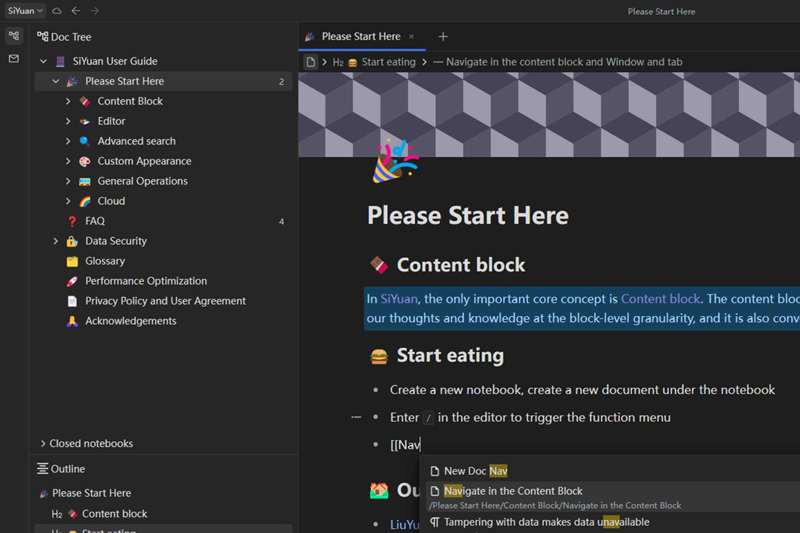Open the Inbox envelope icon in left dock
800x533 pixels.
14,59
